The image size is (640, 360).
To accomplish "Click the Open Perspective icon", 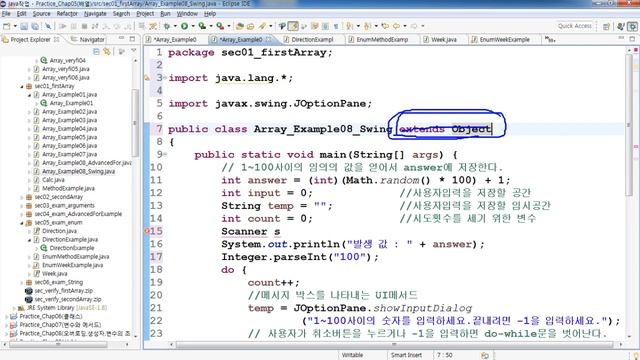I will (607, 27).
